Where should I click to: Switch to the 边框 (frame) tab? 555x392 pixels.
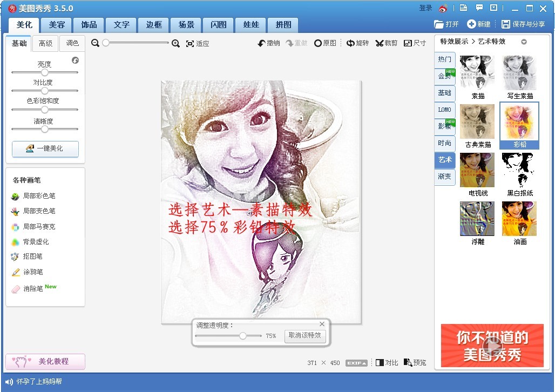pos(154,25)
